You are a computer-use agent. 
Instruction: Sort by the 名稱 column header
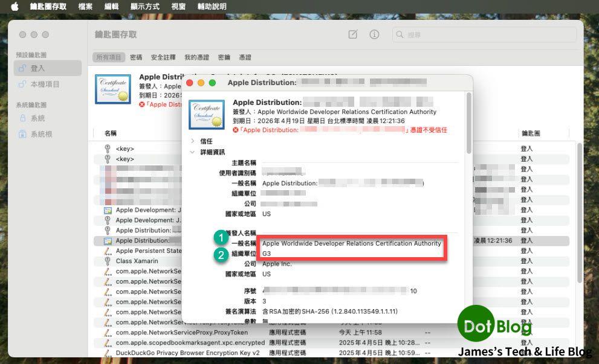coord(111,133)
